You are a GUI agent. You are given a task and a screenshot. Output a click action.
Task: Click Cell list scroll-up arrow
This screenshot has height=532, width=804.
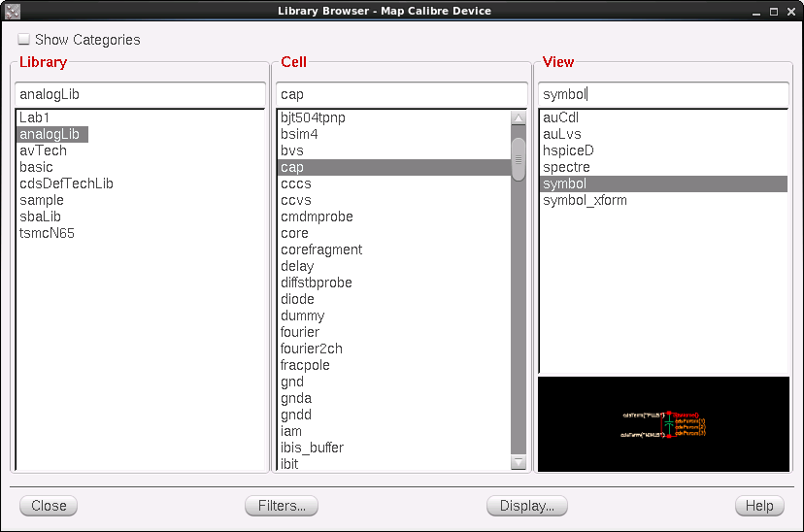[519, 117]
